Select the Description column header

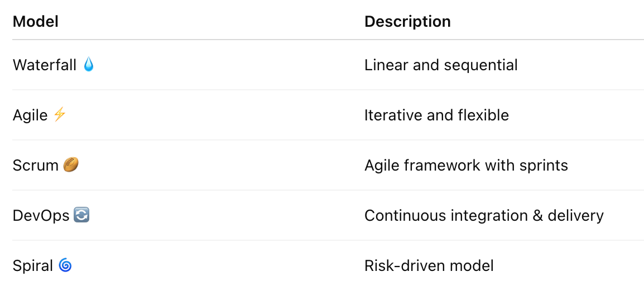tap(407, 21)
